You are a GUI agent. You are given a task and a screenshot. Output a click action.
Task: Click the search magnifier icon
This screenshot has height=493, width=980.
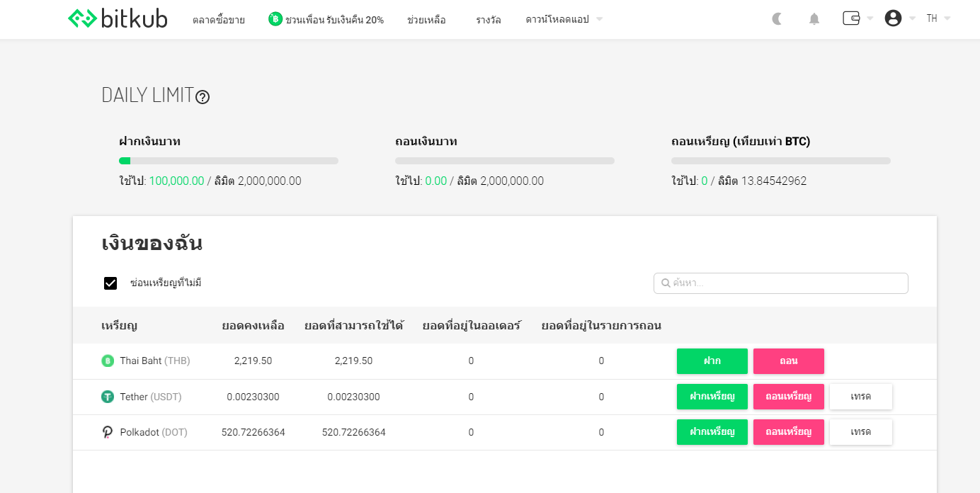coord(666,283)
